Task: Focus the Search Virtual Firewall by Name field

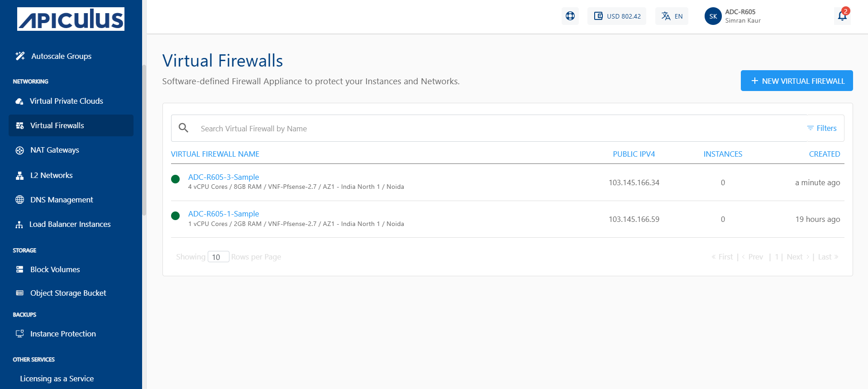Action: 489,128
